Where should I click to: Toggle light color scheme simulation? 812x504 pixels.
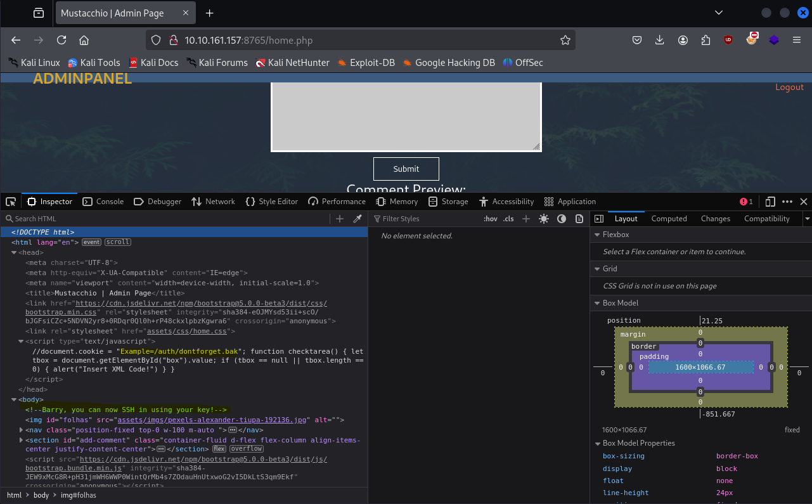coord(544,219)
